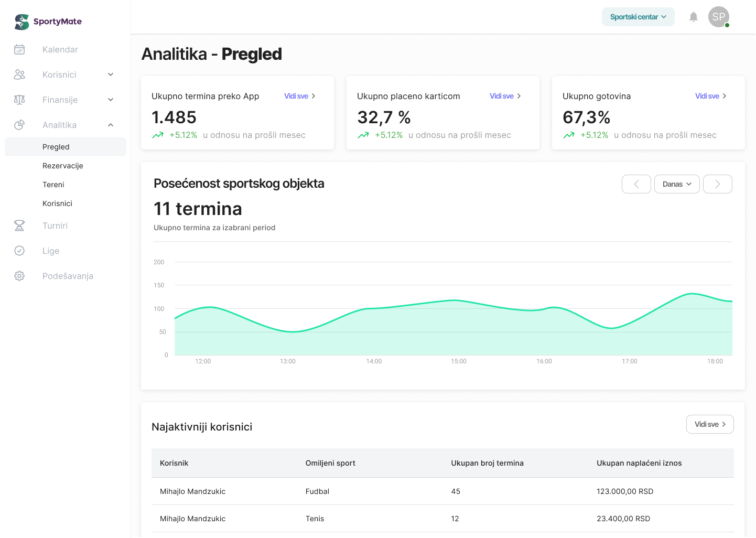
Task: Click the Ukupan broj termina column header
Action: (x=488, y=463)
